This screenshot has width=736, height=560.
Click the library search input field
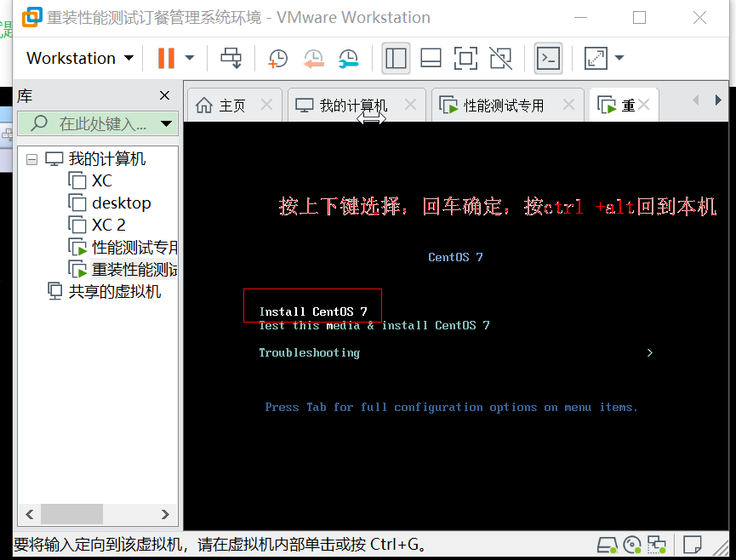[x=89, y=124]
